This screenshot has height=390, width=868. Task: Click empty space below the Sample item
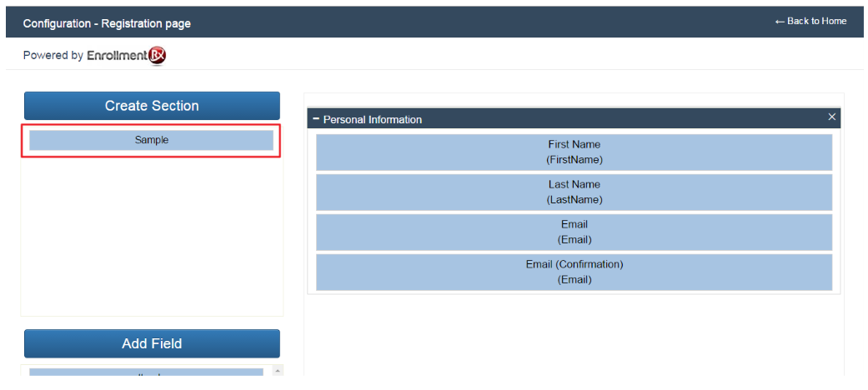[x=152, y=233]
